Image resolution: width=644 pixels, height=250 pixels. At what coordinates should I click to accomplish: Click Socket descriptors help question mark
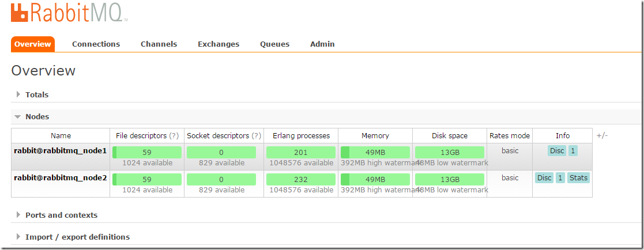[257, 136]
